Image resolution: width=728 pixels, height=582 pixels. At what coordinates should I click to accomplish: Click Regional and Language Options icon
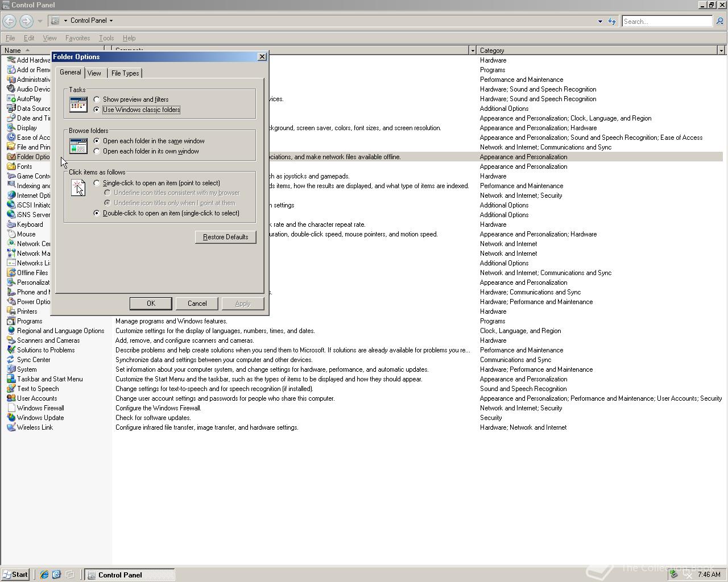pos(11,331)
